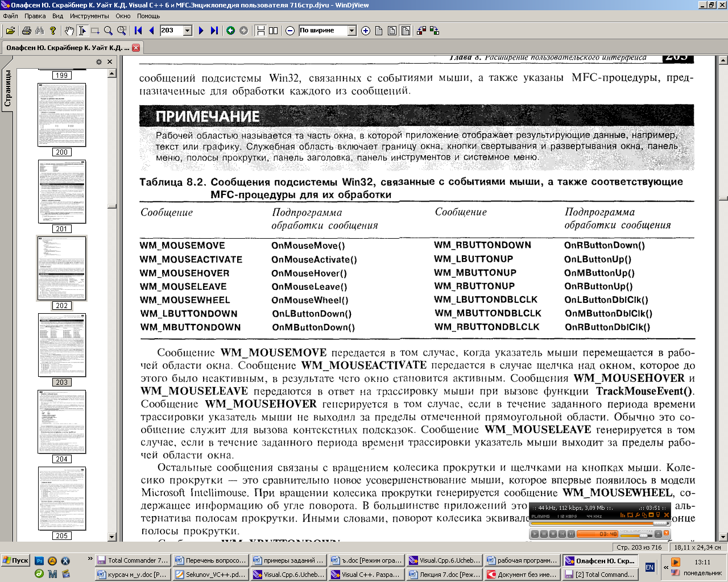This screenshot has height=582, width=728.
Task: Choose the Magnifying glass tool
Action: (x=108, y=31)
